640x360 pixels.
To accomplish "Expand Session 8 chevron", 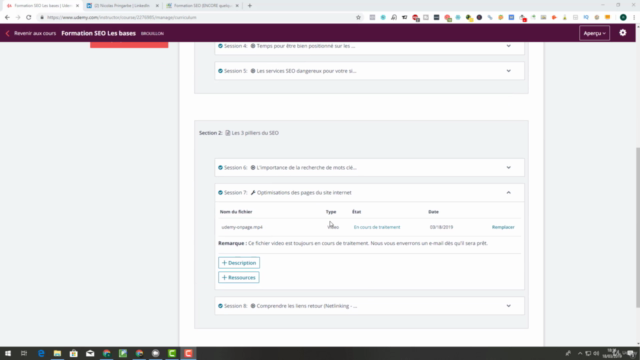I will 509,306.
